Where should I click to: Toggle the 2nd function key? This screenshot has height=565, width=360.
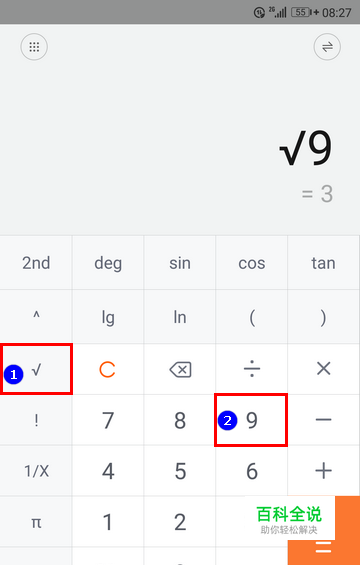(x=36, y=263)
